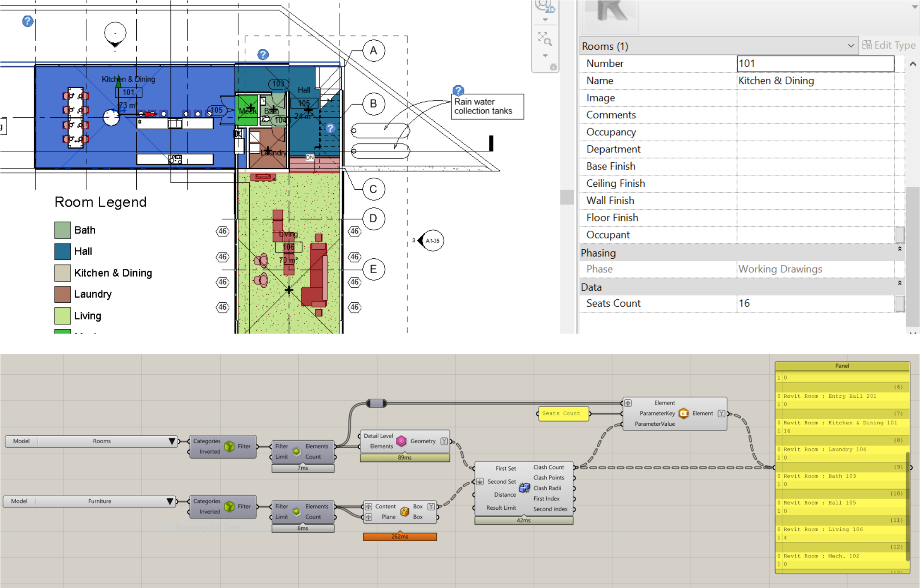
Task: Click the Furniture Filter Elements green dot icon
Action: pos(297,511)
